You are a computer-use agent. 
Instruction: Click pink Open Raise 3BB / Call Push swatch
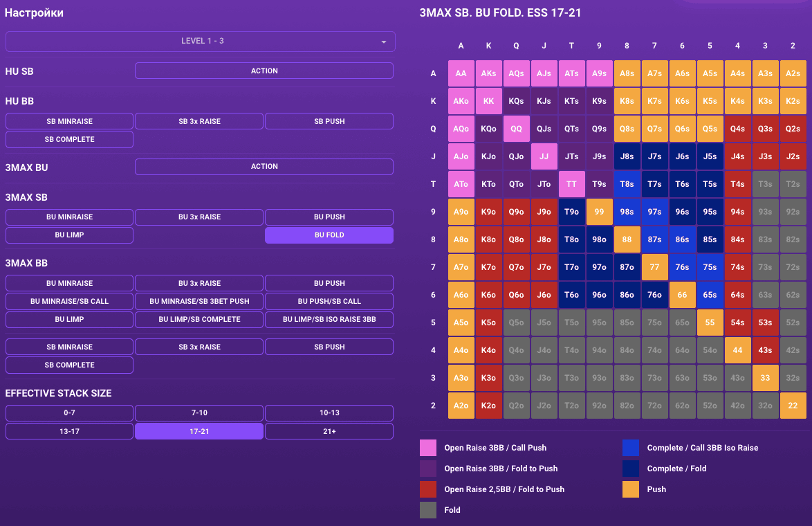(428, 448)
